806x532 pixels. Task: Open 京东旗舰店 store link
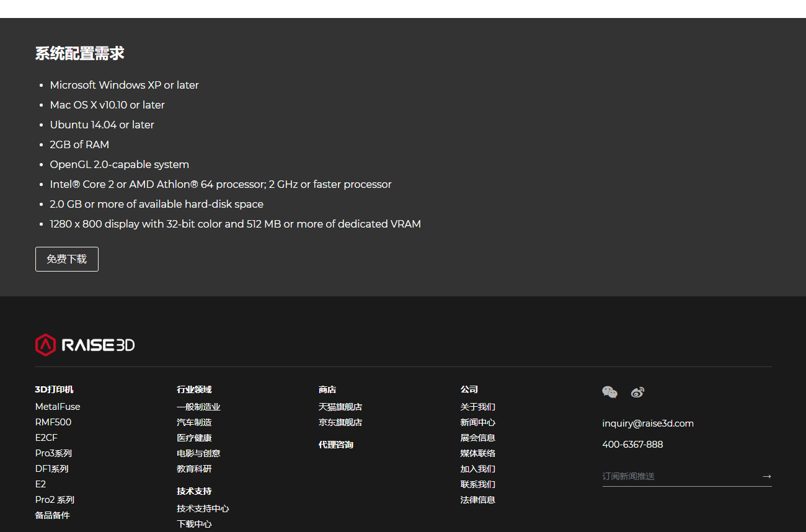point(340,422)
